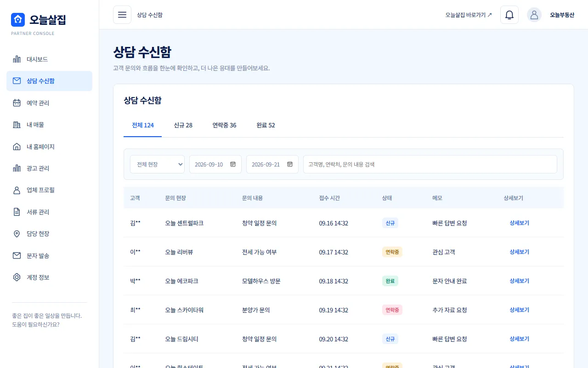588x368 pixels.
Task: Open 광고 관리 bar chart icon
Action: click(17, 168)
